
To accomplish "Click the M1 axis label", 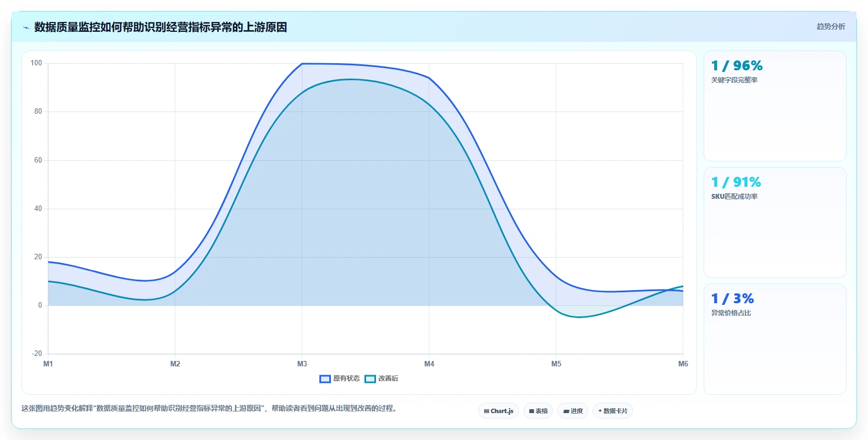I will click(x=48, y=364).
